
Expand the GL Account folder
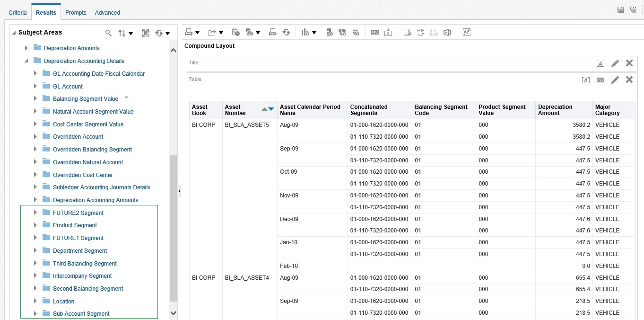point(35,86)
